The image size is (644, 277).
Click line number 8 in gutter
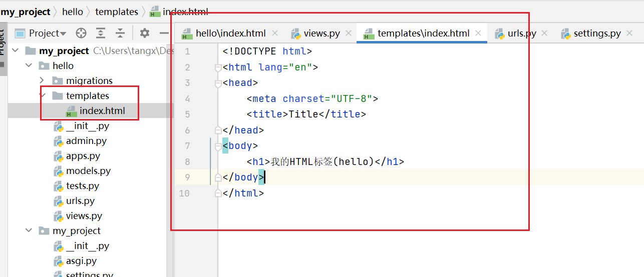point(187,161)
